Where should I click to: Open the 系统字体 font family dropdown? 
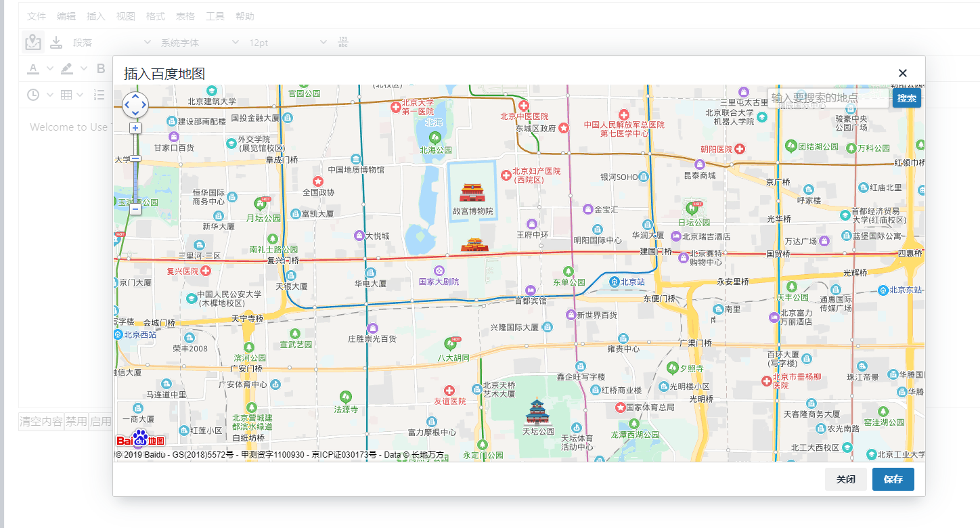point(196,42)
